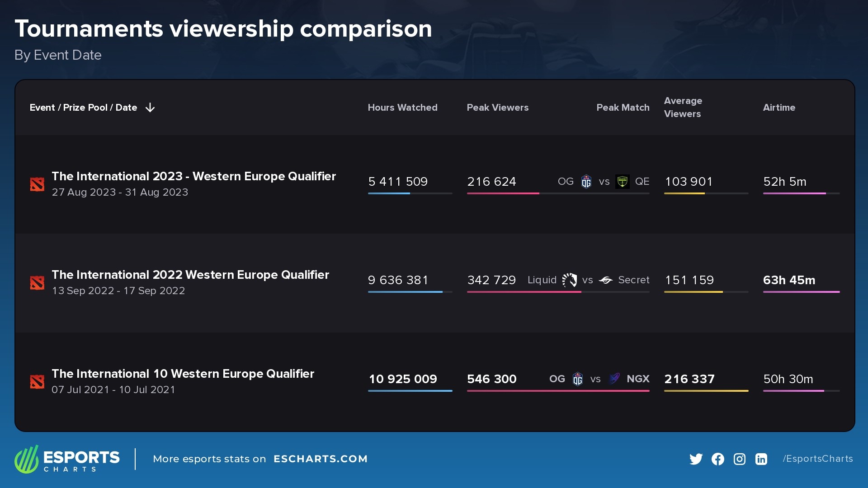Click the Team Secret logo in the peak match column
868x488 pixels.
(x=606, y=280)
